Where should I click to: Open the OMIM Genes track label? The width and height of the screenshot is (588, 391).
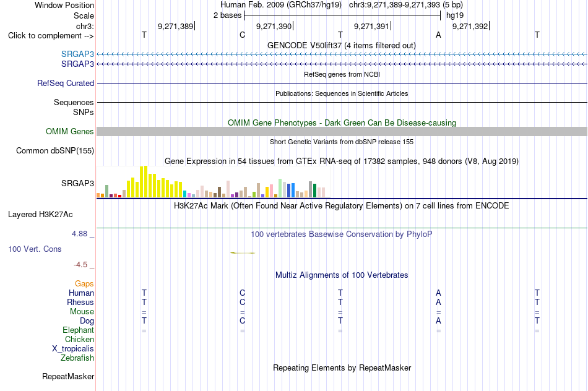[70, 132]
